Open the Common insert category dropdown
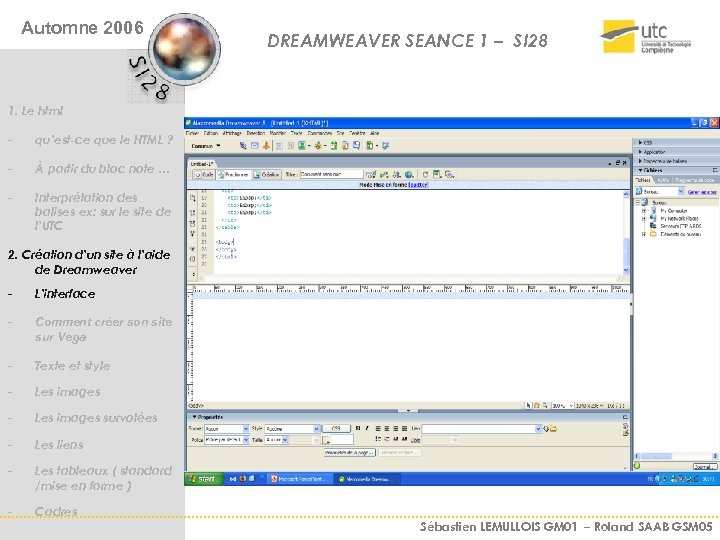Image resolution: width=720 pixels, height=540 pixels. coord(206,146)
